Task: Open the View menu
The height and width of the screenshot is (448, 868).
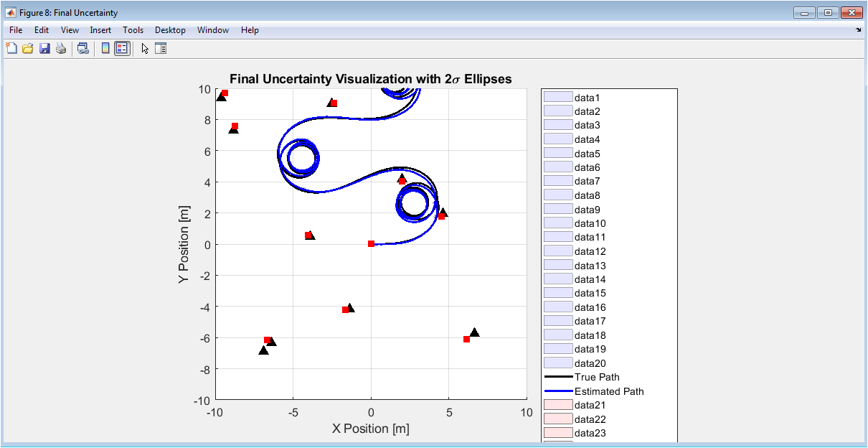Action: pyautogui.click(x=70, y=30)
